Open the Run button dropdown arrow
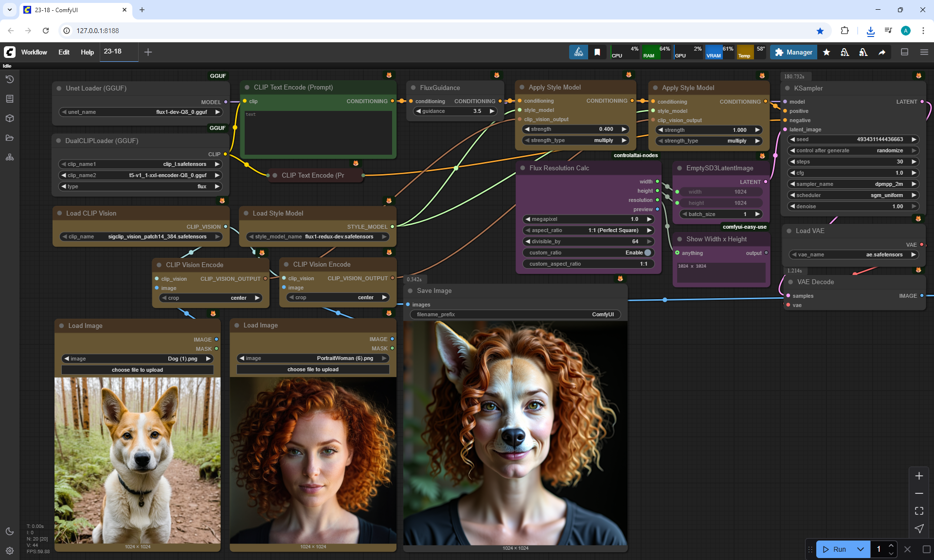934x560 pixels. point(860,549)
